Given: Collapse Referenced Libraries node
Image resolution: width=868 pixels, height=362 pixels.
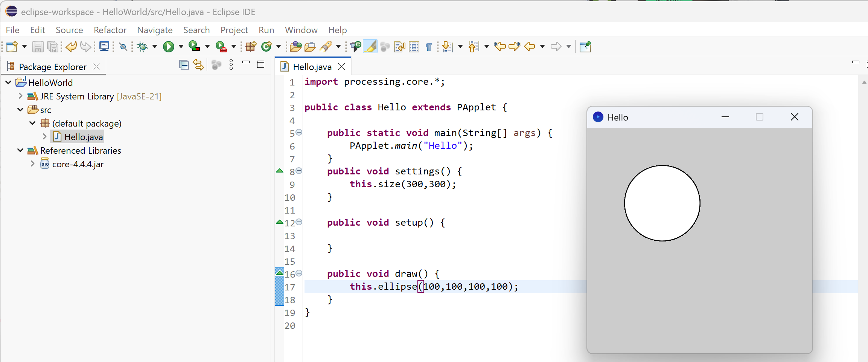Looking at the screenshot, I should click(20, 150).
